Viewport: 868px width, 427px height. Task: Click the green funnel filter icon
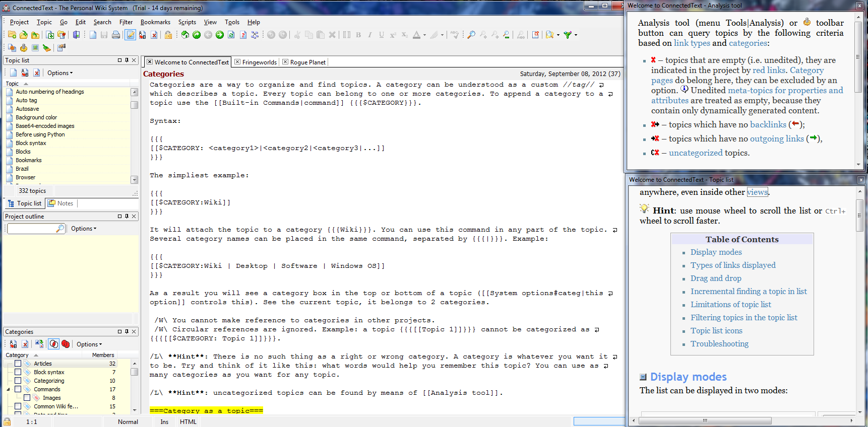568,35
